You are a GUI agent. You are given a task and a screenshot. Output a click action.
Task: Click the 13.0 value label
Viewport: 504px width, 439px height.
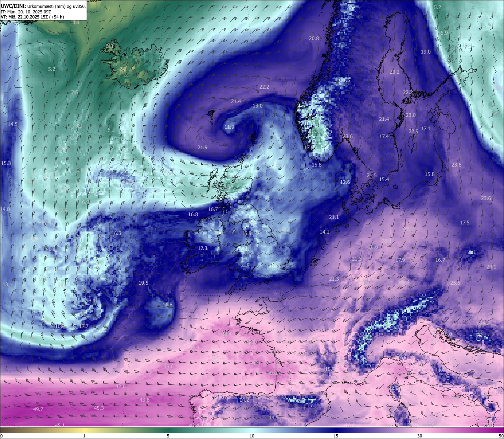[258, 106]
